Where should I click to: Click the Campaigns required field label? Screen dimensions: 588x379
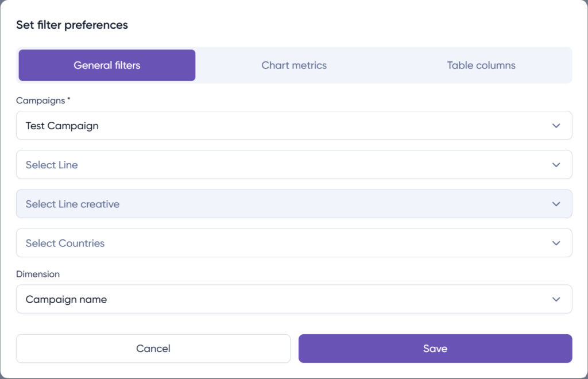pos(40,100)
